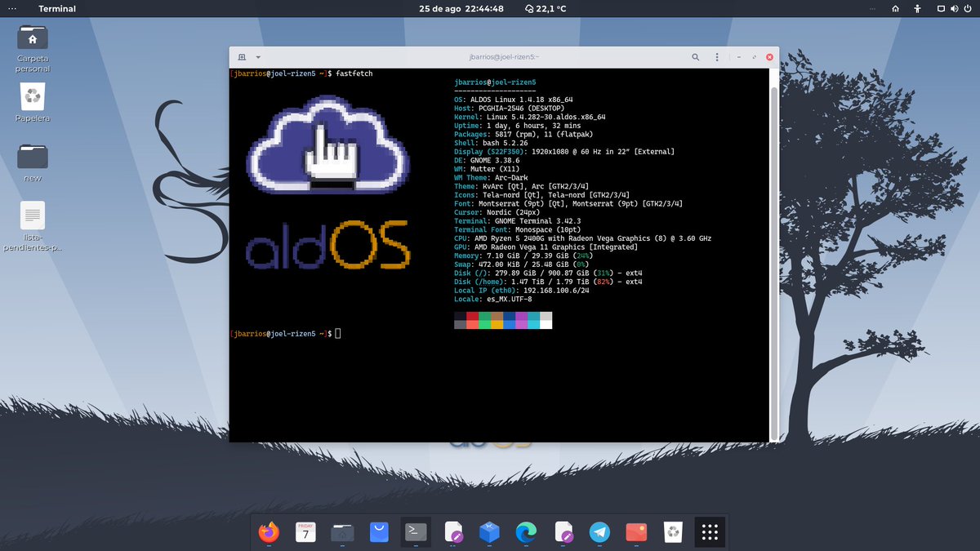Click the jbarrios@joel-rizen5 terminal title
Screen dimensions: 980x551
(x=504, y=57)
